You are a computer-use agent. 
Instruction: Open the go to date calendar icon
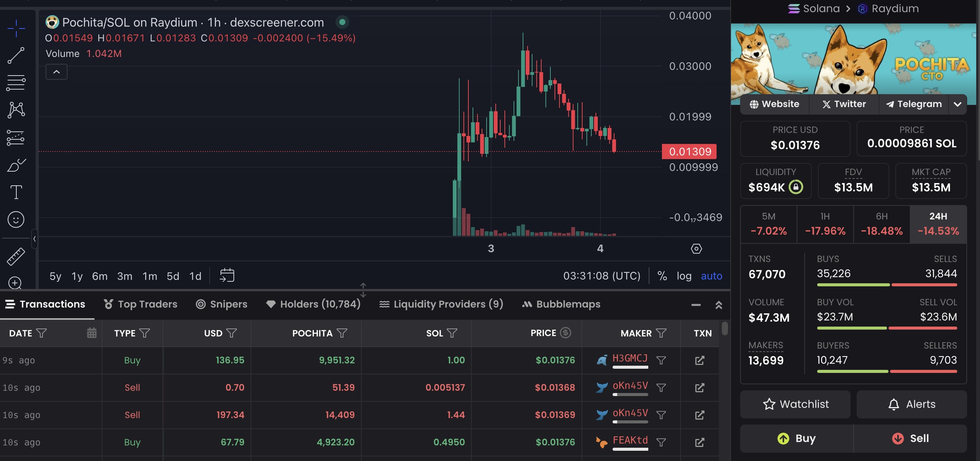(227, 275)
